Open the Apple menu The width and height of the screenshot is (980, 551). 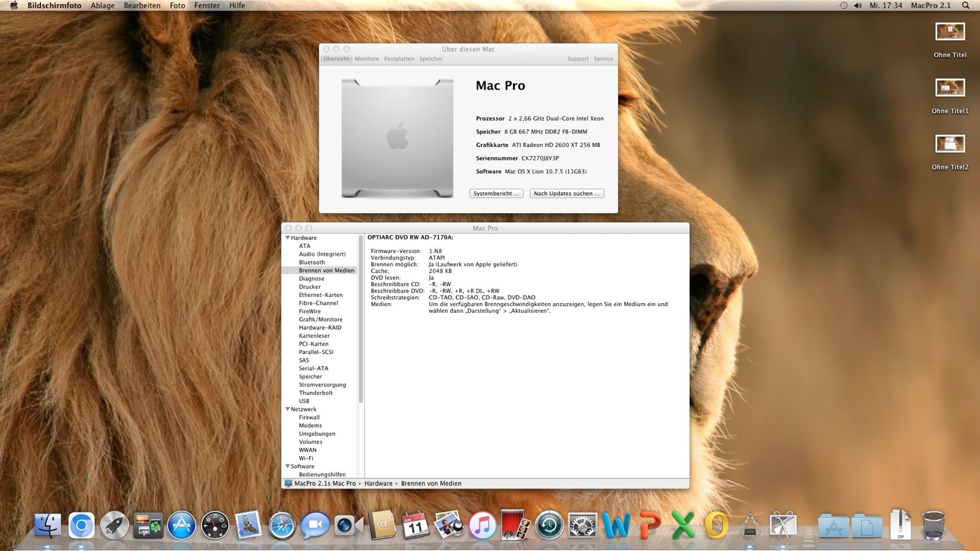click(13, 6)
